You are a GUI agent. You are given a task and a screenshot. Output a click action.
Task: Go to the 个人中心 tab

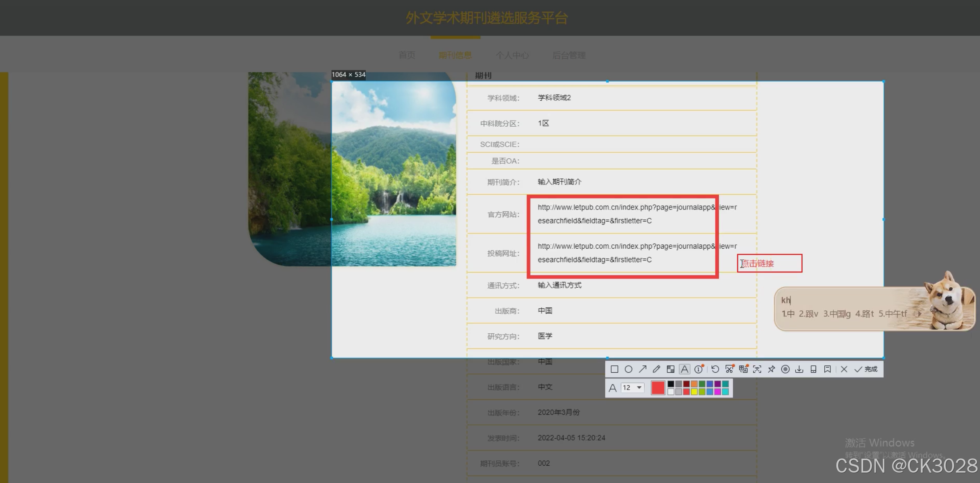click(x=512, y=55)
